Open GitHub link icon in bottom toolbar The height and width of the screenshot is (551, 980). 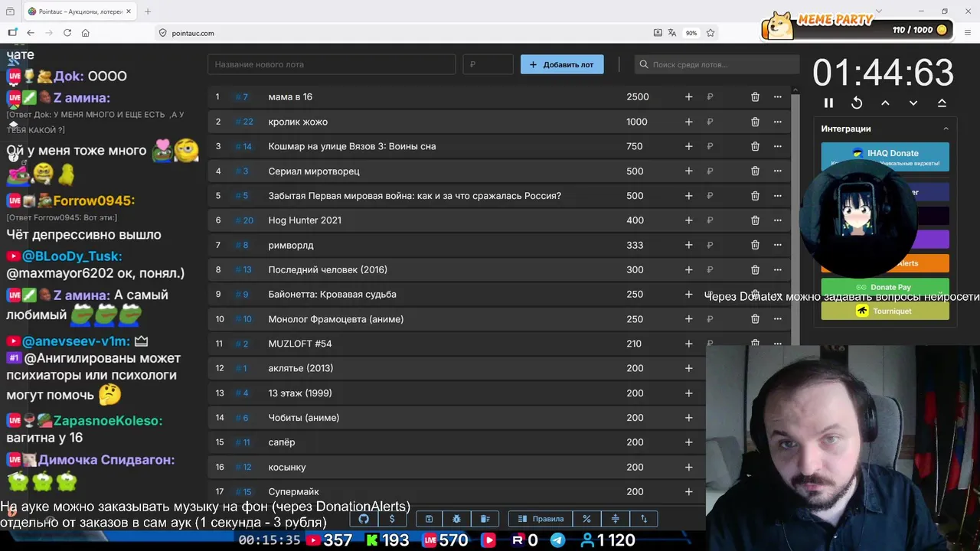click(364, 519)
